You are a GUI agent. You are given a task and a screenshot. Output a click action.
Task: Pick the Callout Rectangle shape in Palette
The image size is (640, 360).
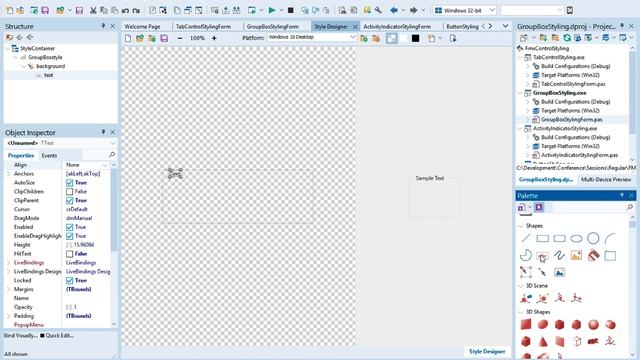pos(610,256)
